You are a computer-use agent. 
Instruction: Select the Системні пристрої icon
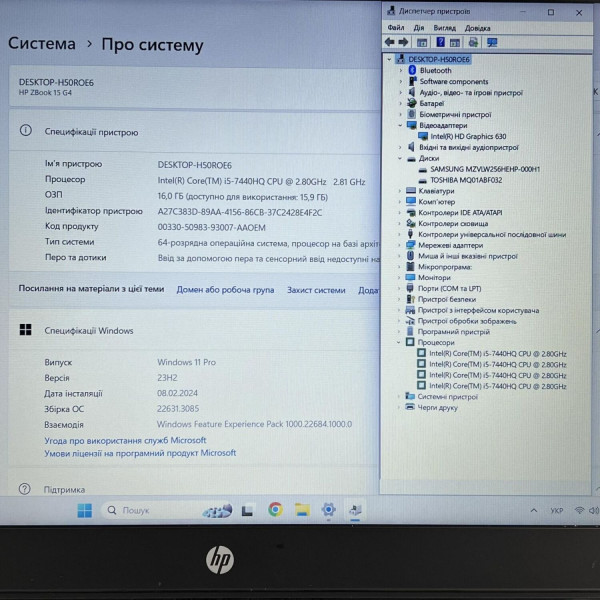click(x=410, y=396)
